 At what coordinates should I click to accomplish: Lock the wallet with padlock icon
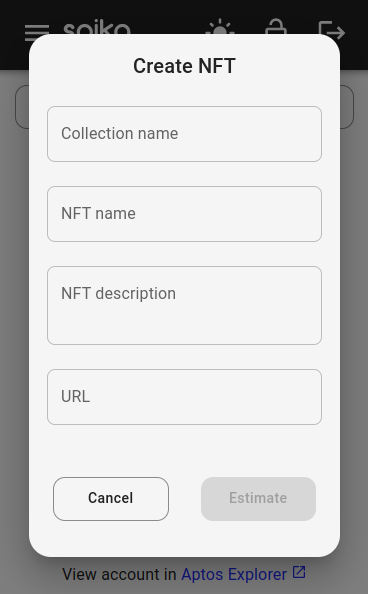tap(276, 26)
